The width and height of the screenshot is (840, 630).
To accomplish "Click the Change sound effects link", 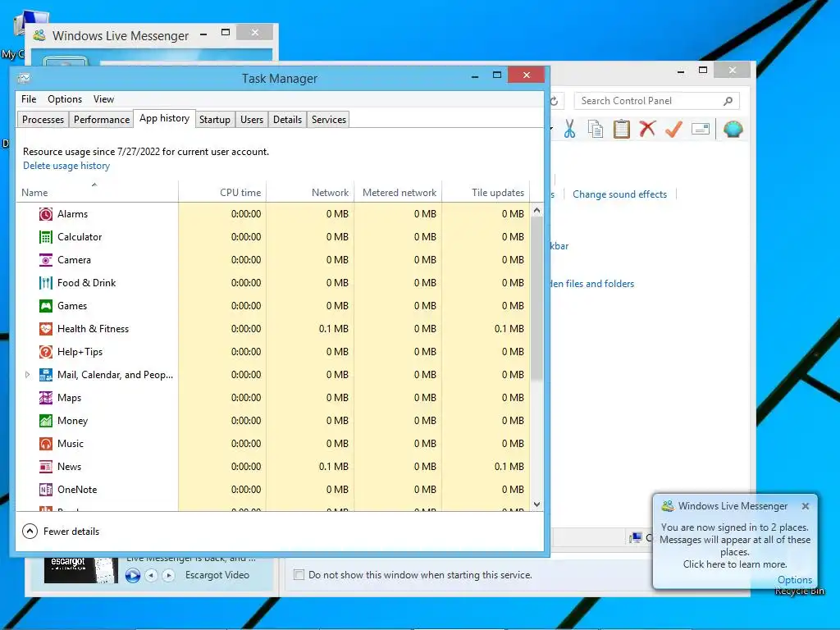I will tap(620, 194).
